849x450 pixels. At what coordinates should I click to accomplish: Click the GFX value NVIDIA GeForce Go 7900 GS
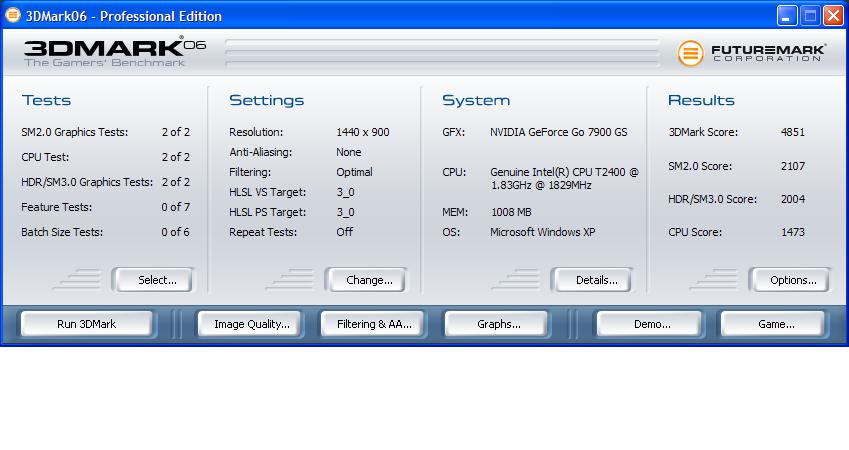point(559,132)
